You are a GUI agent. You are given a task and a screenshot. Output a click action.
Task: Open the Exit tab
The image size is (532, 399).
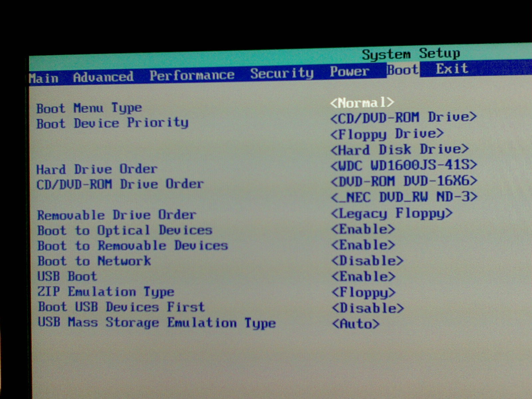coord(452,69)
